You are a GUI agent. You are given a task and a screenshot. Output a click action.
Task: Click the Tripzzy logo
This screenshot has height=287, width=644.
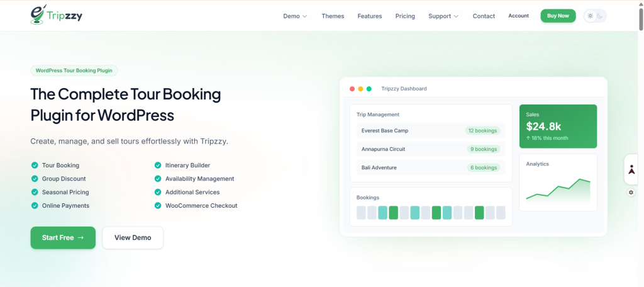tap(56, 15)
